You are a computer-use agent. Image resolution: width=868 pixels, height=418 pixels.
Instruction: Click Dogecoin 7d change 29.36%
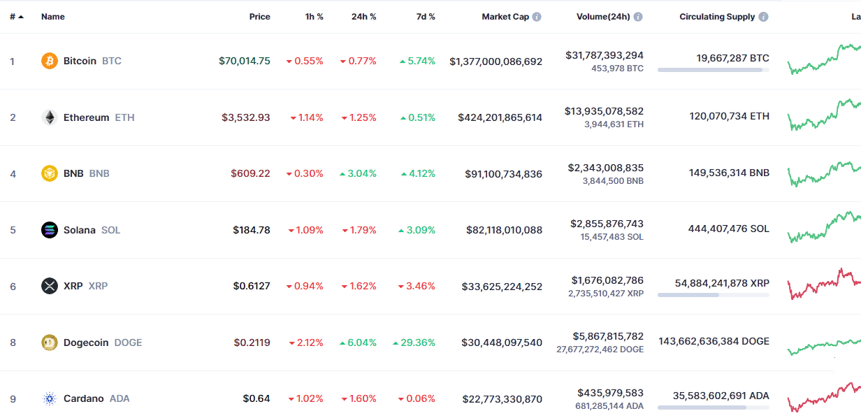pos(414,343)
